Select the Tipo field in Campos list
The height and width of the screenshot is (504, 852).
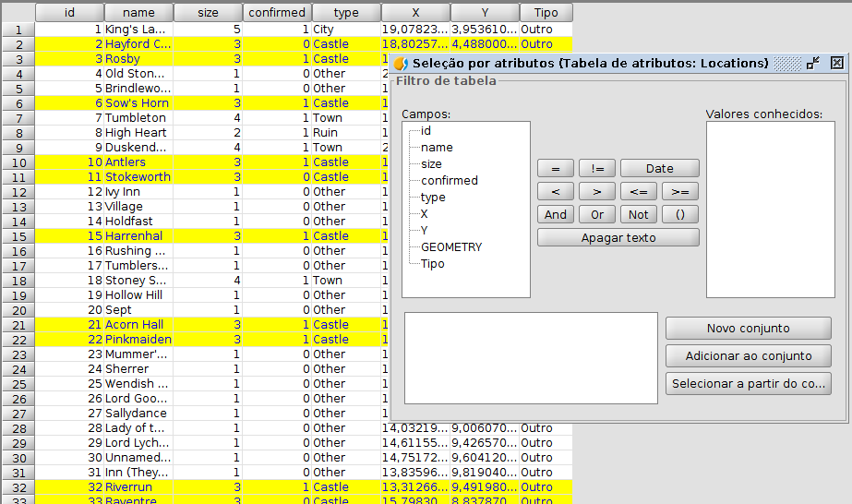(x=432, y=264)
